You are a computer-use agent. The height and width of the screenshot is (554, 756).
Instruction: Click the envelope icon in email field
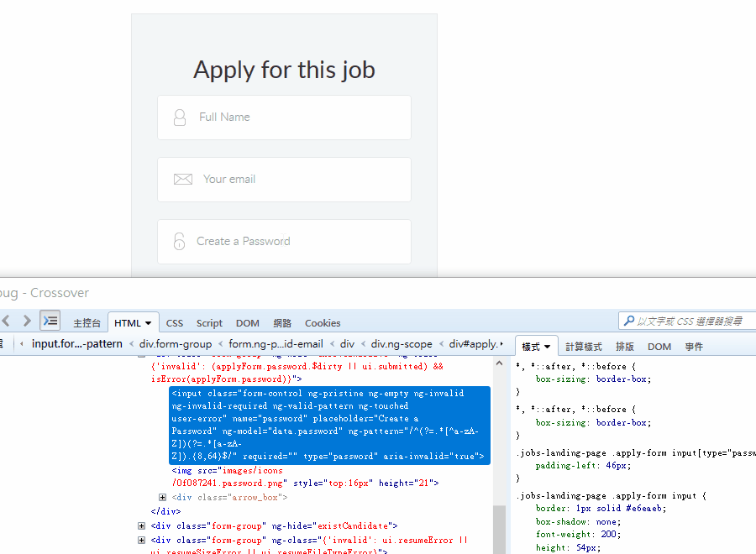(183, 179)
